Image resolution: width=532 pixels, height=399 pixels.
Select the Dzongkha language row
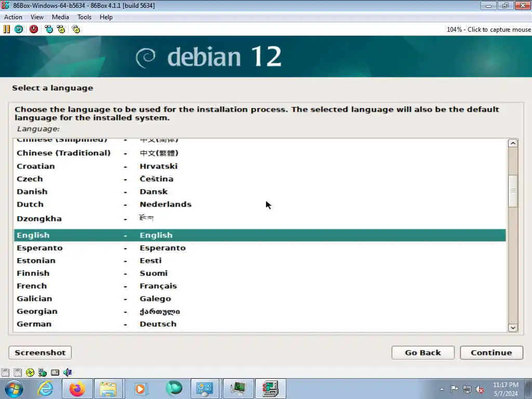(260, 219)
